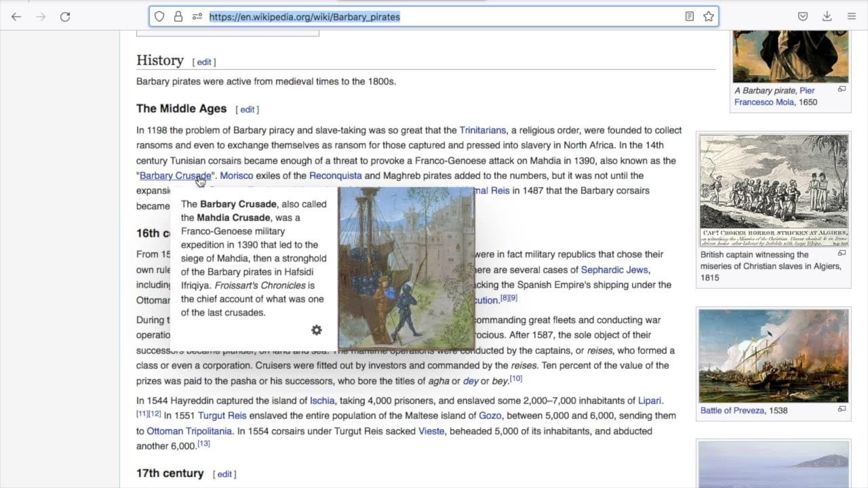Open Pier Francesco Mola link
Screen dimensions: 868x488
point(774,96)
